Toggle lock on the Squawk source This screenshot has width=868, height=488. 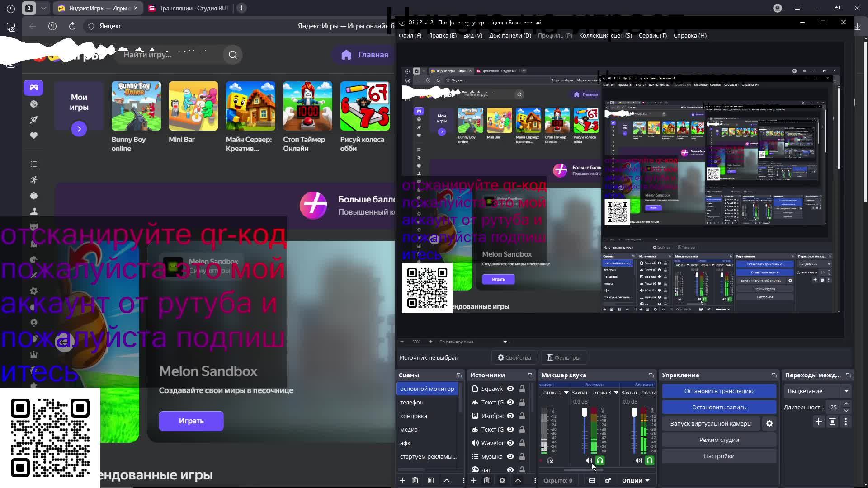coord(522,389)
